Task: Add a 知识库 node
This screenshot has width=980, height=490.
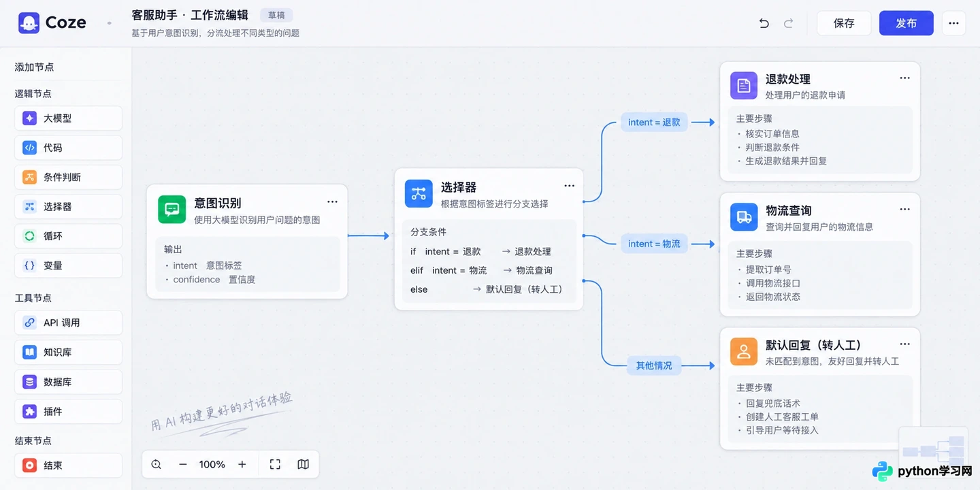Action: pyautogui.click(x=68, y=353)
